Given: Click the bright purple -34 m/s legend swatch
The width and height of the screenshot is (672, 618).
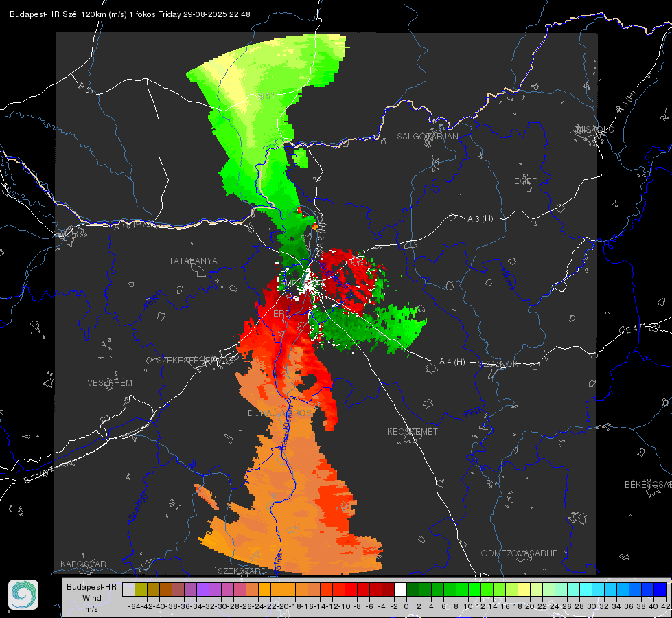Looking at the screenshot, I should click(202, 590).
